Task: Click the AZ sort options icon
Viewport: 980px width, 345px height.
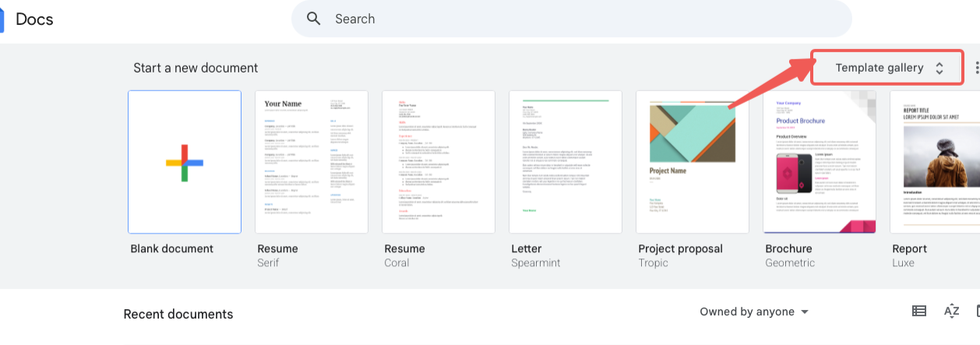Action: pos(952,311)
